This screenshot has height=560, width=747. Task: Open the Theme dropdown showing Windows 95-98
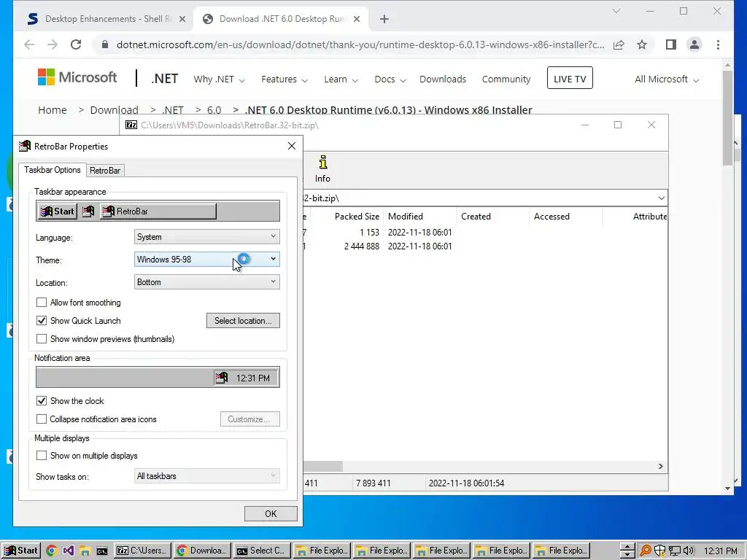206,259
